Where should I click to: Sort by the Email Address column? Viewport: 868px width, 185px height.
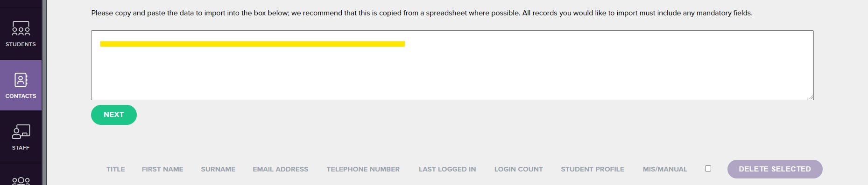tap(281, 169)
